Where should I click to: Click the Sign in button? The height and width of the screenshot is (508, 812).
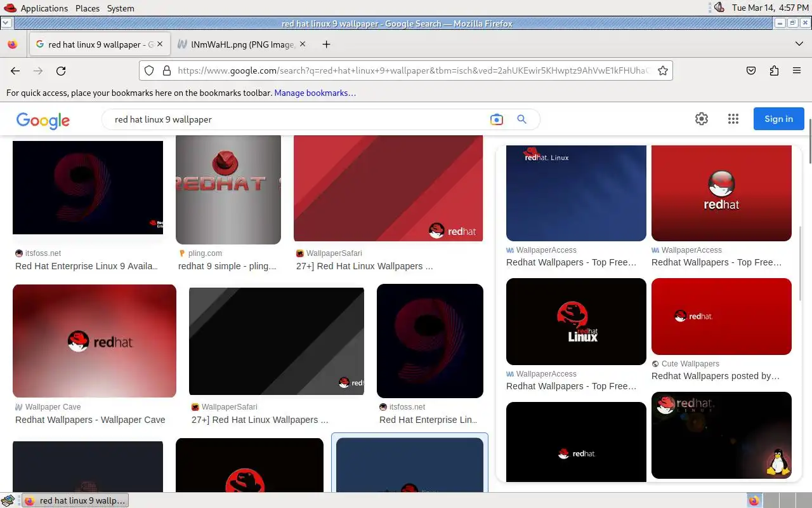pyautogui.click(x=778, y=119)
